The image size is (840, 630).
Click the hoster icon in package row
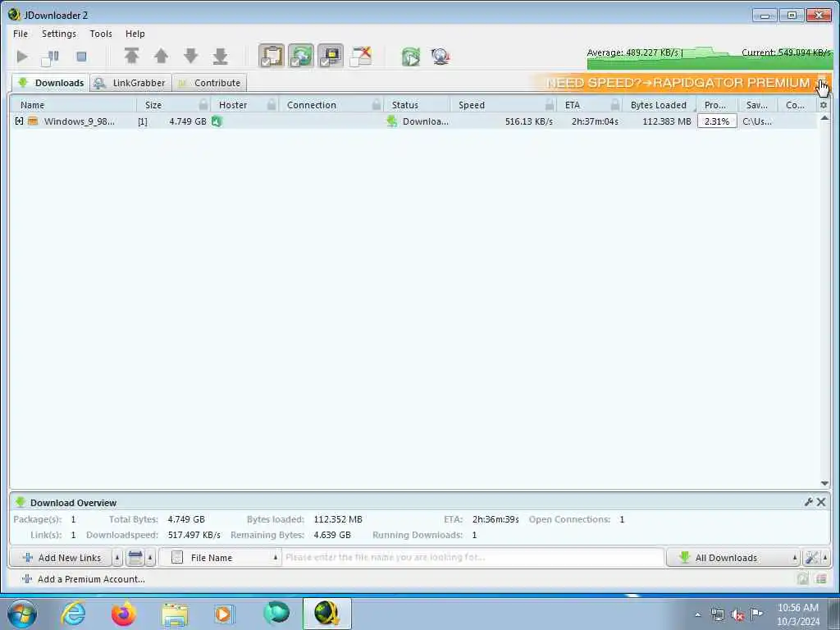coord(217,121)
